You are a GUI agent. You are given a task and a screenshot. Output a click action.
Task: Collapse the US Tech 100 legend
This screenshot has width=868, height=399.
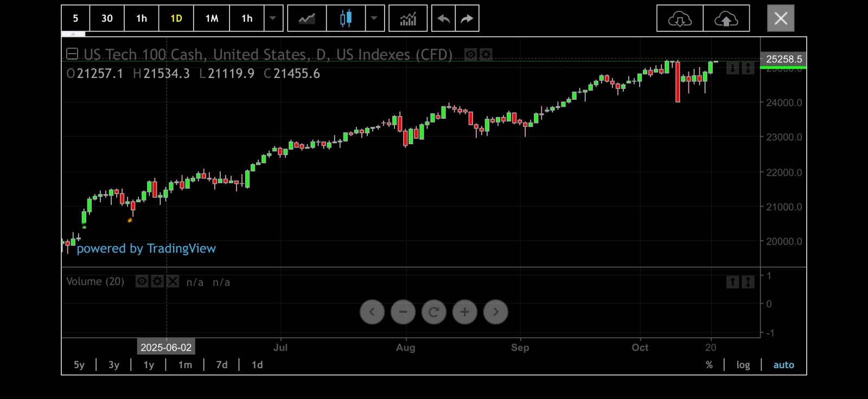pos(72,54)
